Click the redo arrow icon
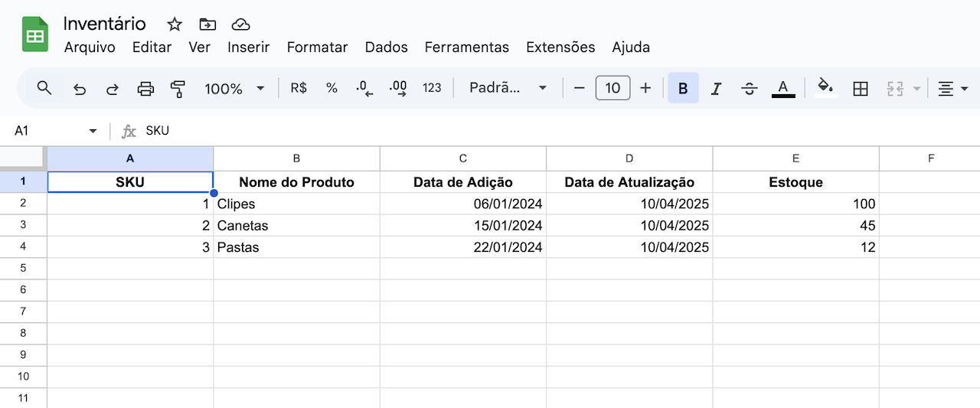Viewport: 980px width, 408px height. pyautogui.click(x=113, y=89)
